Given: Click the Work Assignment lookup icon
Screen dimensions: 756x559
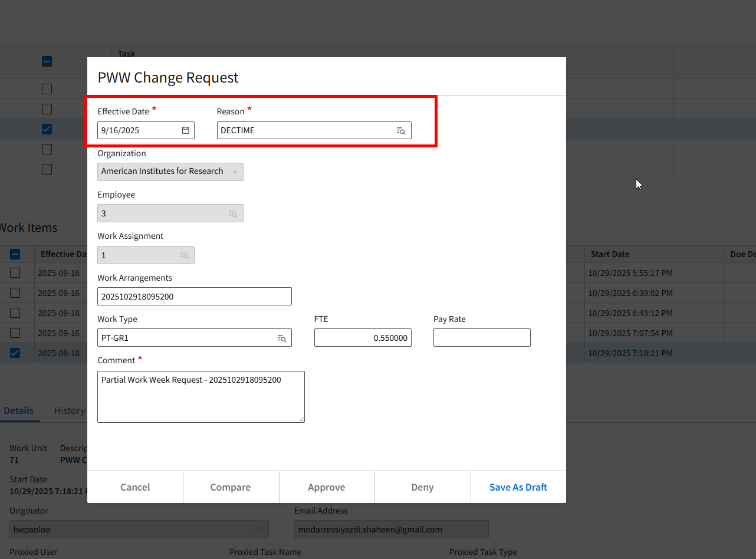Looking at the screenshot, I should pyautogui.click(x=185, y=255).
